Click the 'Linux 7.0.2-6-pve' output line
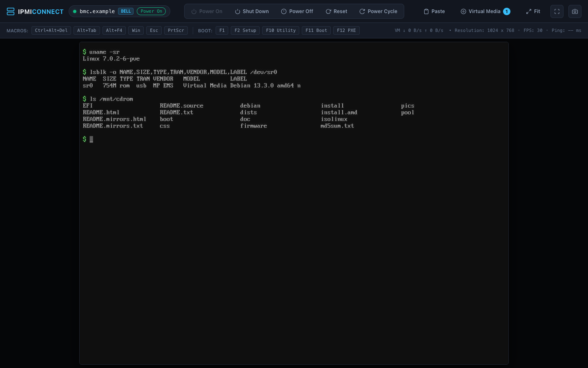The width and height of the screenshot is (588, 368). [111, 59]
